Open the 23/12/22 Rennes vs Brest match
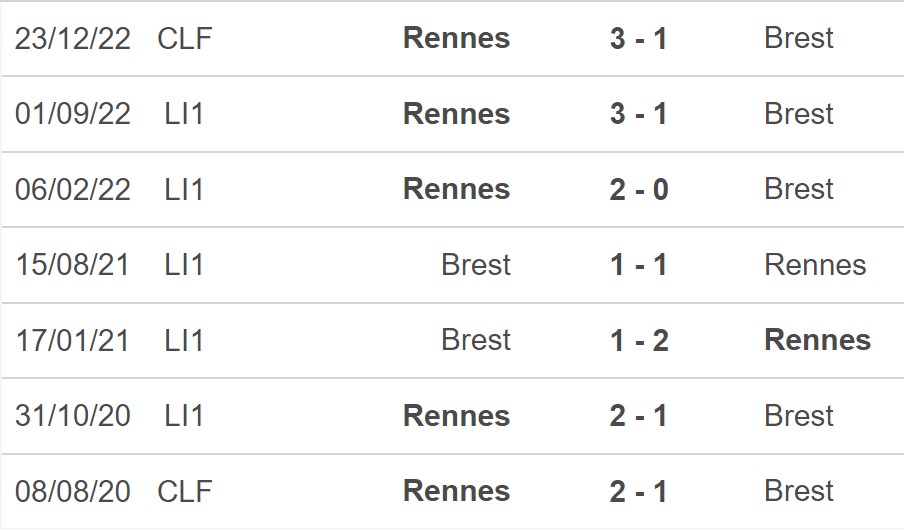This screenshot has height=531, width=904. [x=452, y=39]
